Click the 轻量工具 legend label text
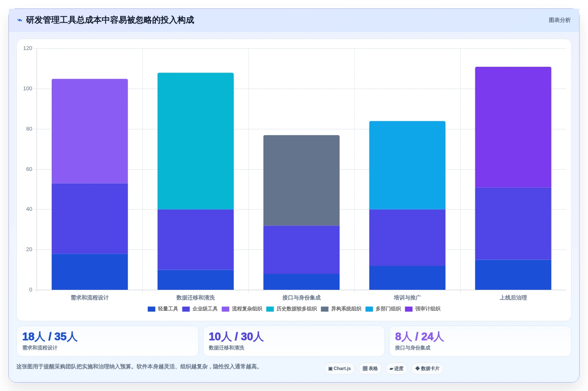 (x=168, y=309)
